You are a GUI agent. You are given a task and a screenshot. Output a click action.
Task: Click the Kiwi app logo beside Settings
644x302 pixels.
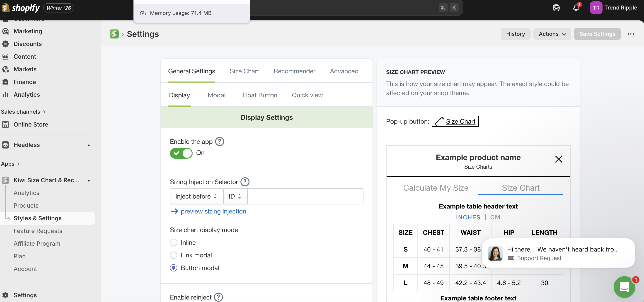pyautogui.click(x=114, y=34)
